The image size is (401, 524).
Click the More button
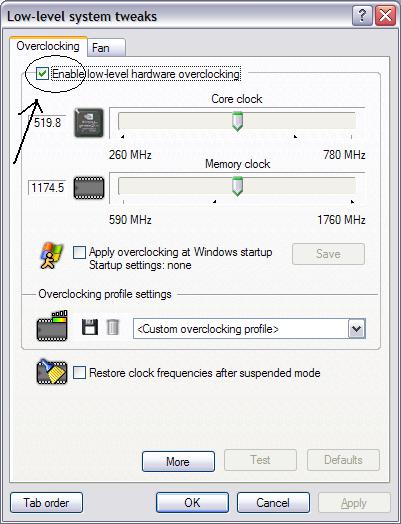point(178,462)
